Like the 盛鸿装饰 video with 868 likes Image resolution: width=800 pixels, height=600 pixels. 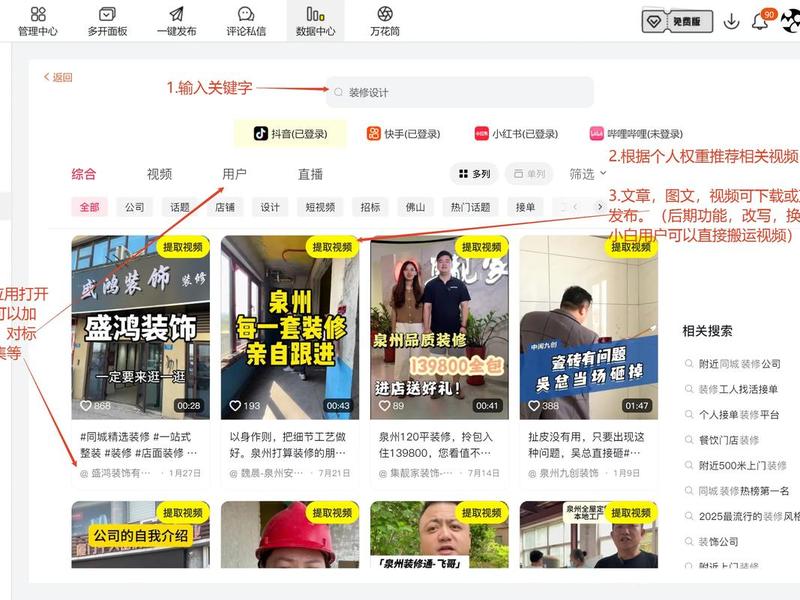click(86, 406)
